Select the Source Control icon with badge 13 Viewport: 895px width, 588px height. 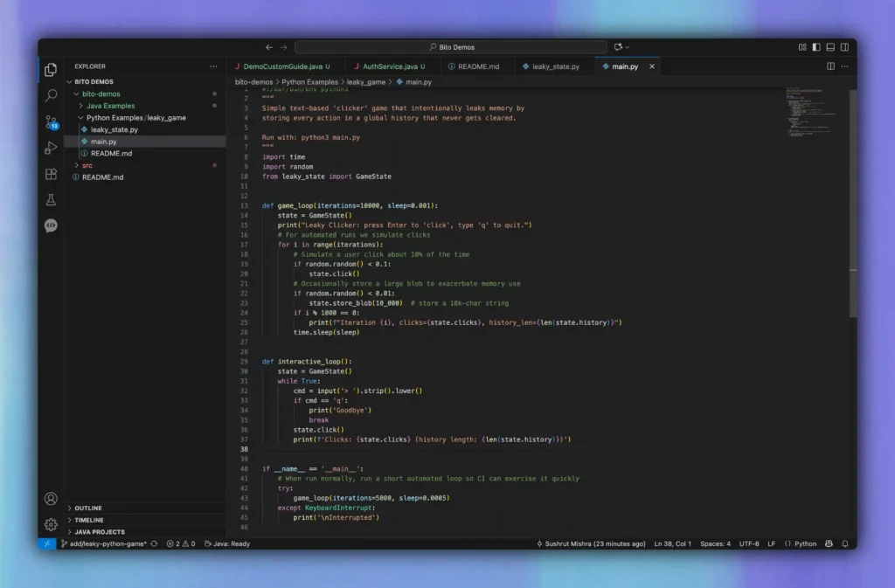coord(50,119)
